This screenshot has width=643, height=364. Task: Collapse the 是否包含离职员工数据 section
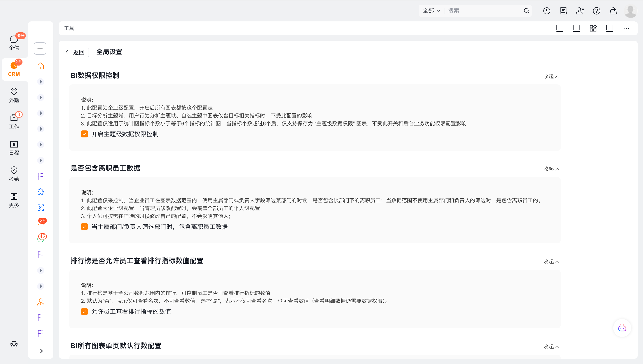click(x=551, y=169)
